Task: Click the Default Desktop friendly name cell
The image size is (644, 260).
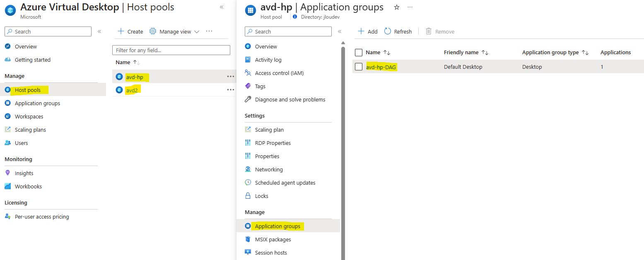Action: click(x=463, y=67)
